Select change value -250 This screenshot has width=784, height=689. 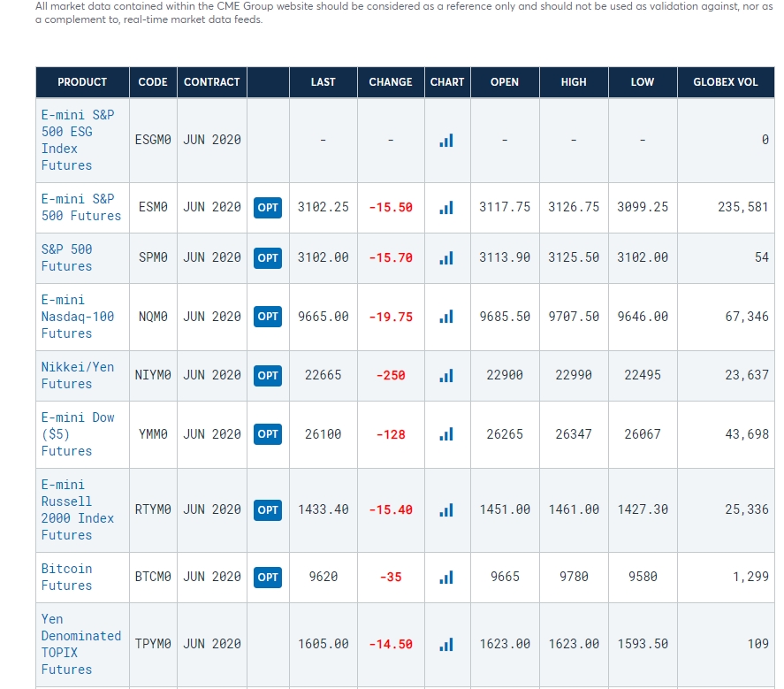coord(391,375)
